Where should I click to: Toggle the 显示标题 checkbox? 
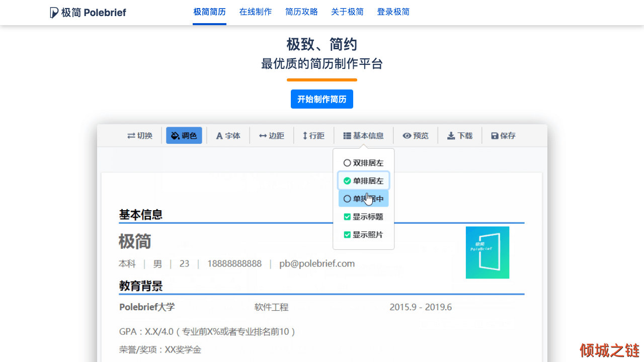(x=347, y=217)
